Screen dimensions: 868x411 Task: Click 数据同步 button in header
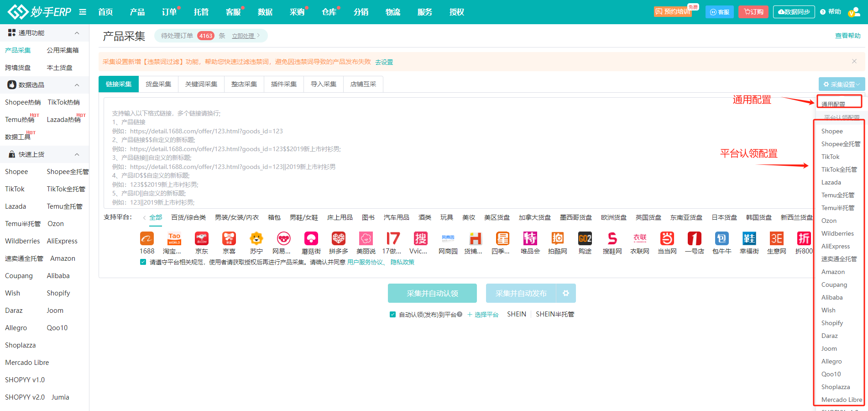pyautogui.click(x=794, y=12)
